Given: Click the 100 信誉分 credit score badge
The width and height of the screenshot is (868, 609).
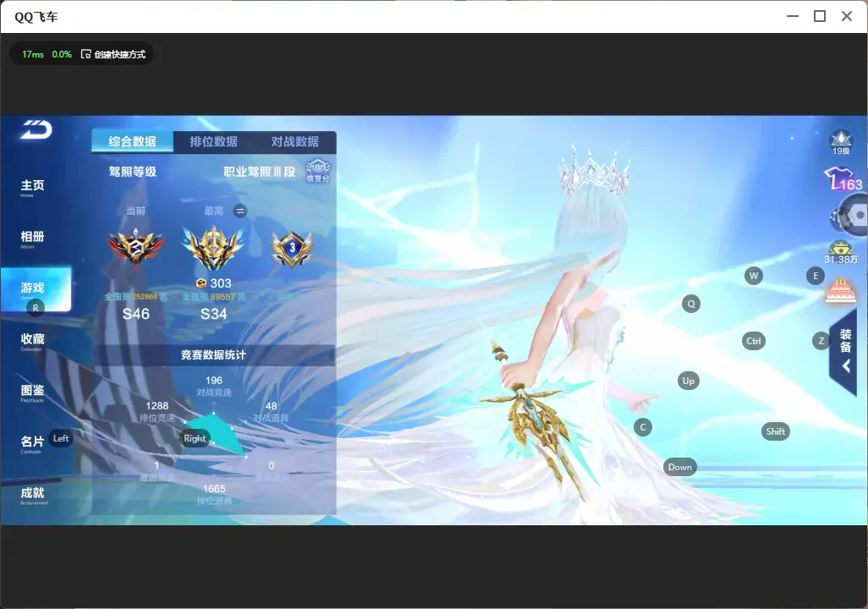Looking at the screenshot, I should tap(318, 171).
